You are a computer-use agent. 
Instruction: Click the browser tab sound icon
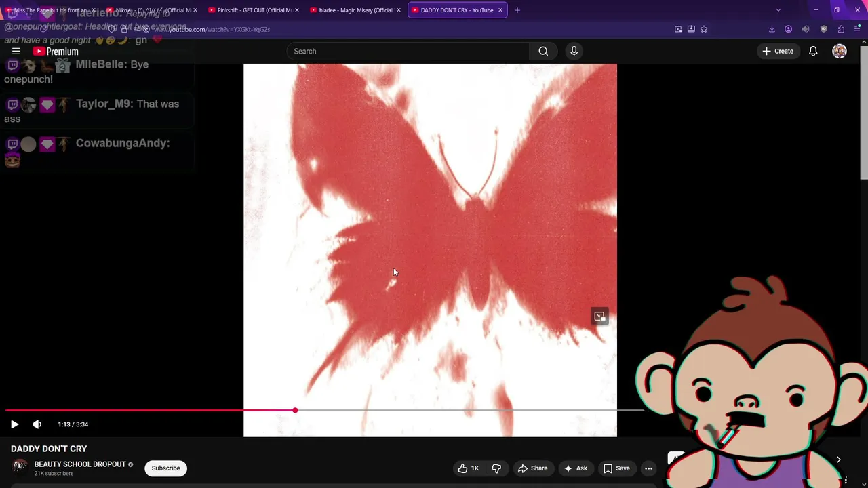tap(805, 29)
